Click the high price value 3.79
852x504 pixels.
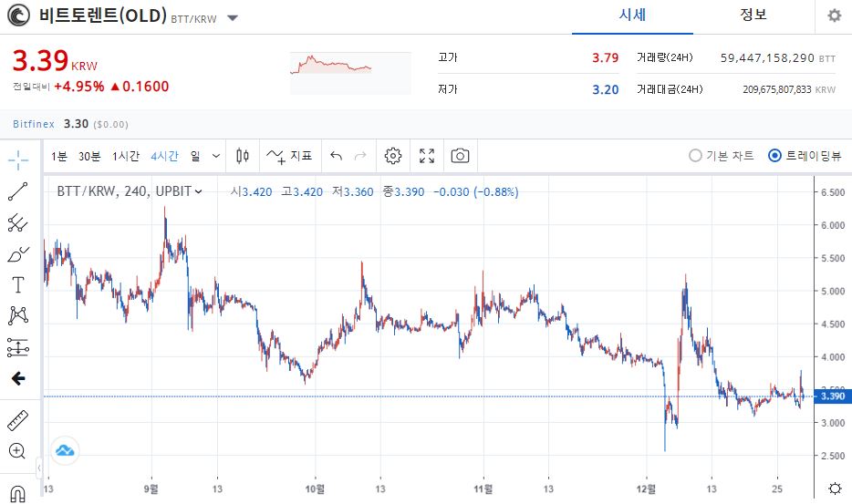tap(606, 57)
